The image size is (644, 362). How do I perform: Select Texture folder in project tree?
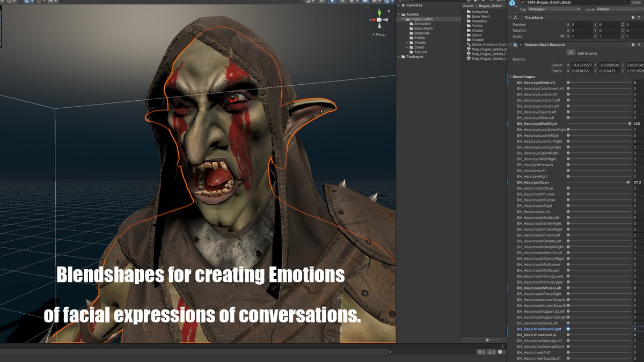[421, 52]
